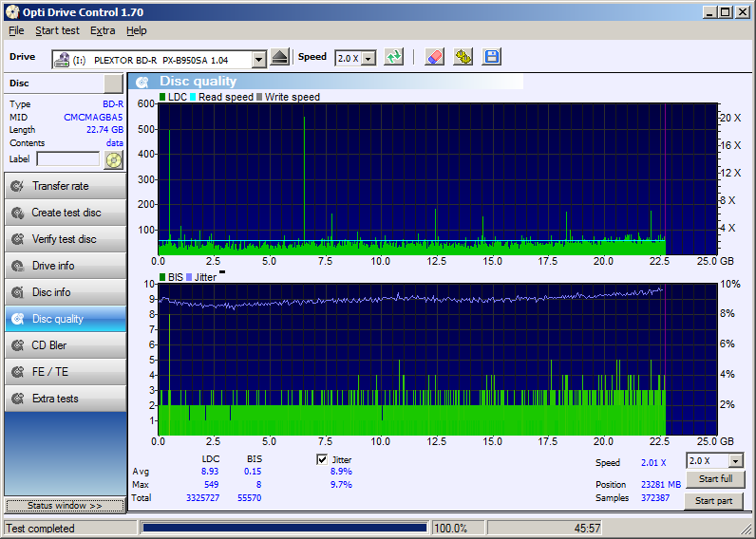Click the Start full button
756x539 pixels.
(x=715, y=479)
